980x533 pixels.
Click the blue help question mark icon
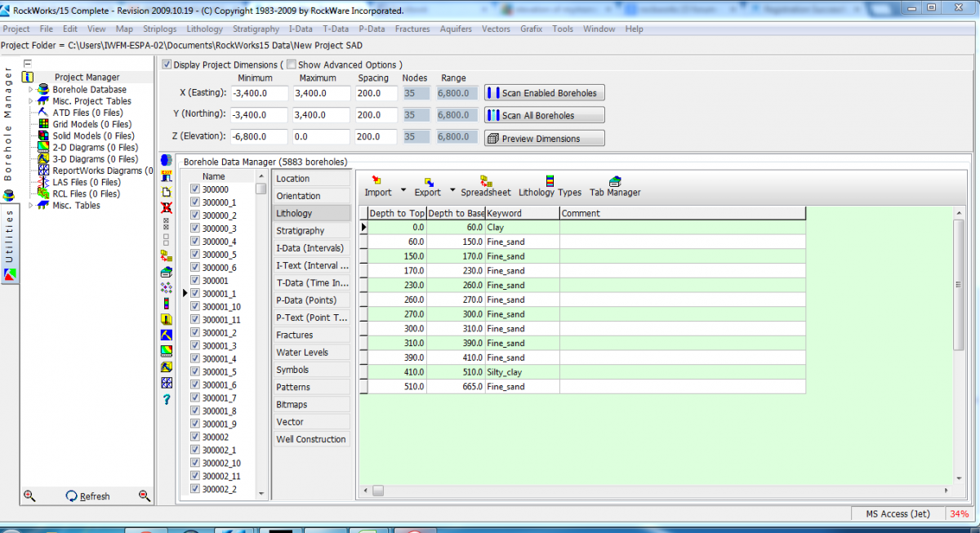167,399
